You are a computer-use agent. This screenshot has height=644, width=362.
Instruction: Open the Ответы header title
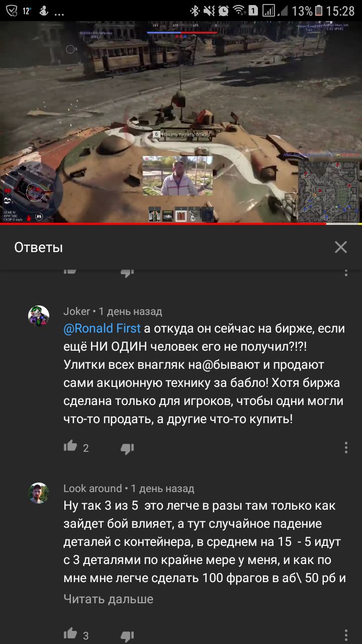pos(39,247)
